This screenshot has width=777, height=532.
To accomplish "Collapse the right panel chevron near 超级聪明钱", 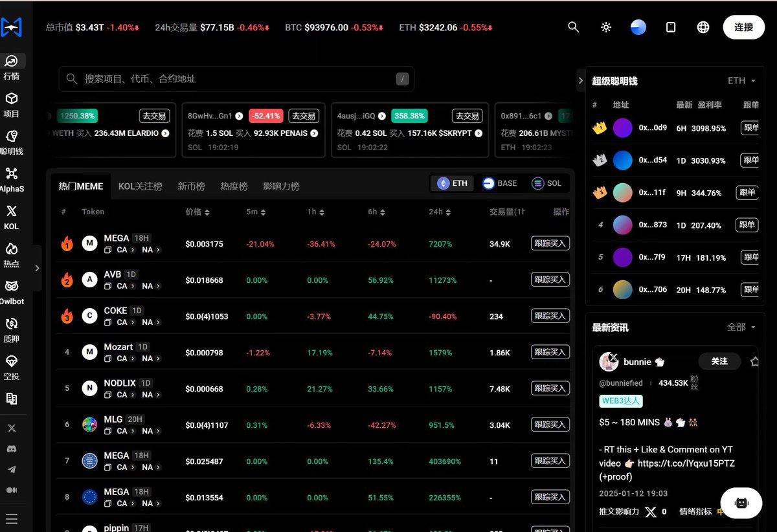I will pos(580,81).
